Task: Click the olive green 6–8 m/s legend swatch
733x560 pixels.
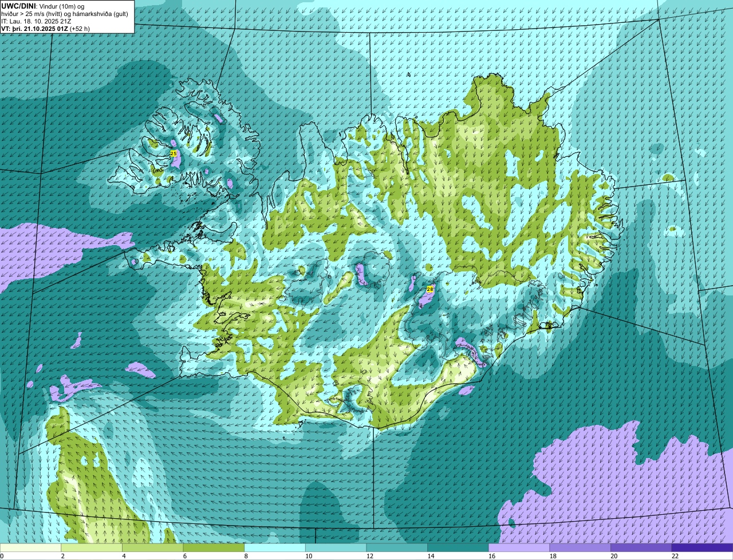Action: coord(214,548)
